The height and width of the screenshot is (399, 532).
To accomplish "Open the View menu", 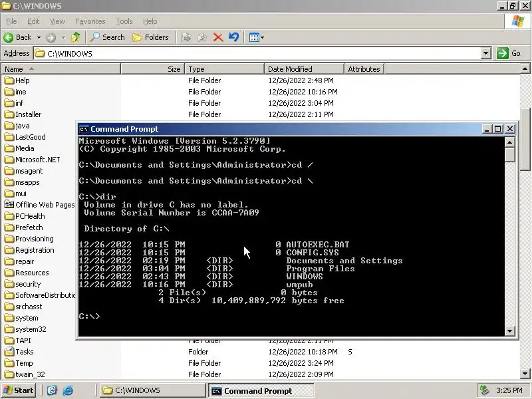I will click(57, 21).
